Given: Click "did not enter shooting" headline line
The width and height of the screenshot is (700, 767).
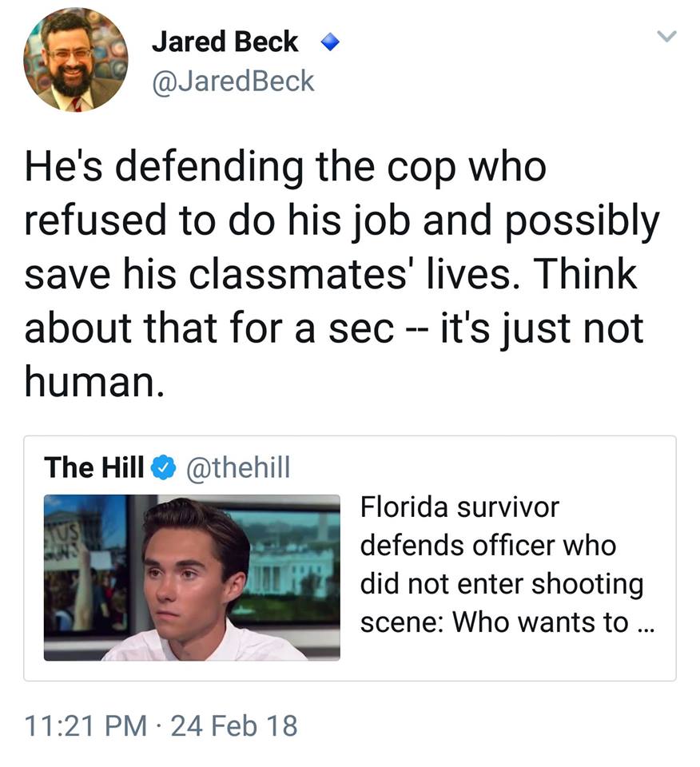Looking at the screenshot, I should (x=501, y=584).
